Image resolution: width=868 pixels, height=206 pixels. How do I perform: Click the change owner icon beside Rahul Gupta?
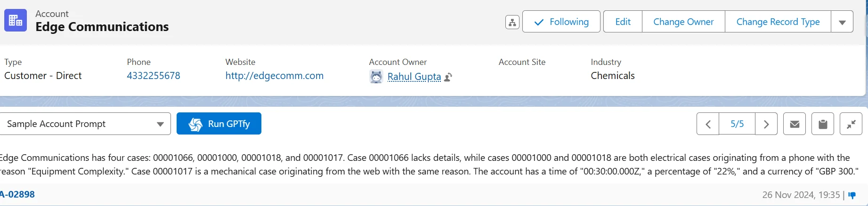click(x=448, y=77)
